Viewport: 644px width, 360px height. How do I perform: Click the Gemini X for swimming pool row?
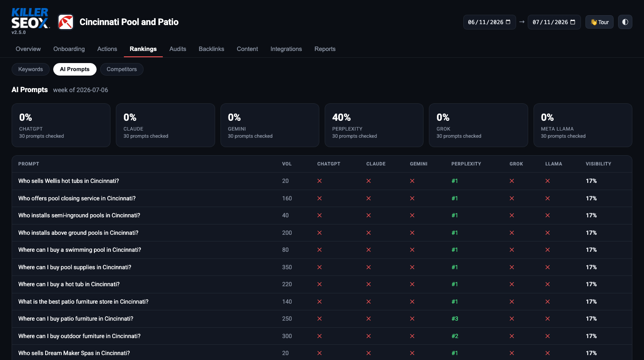coord(412,250)
